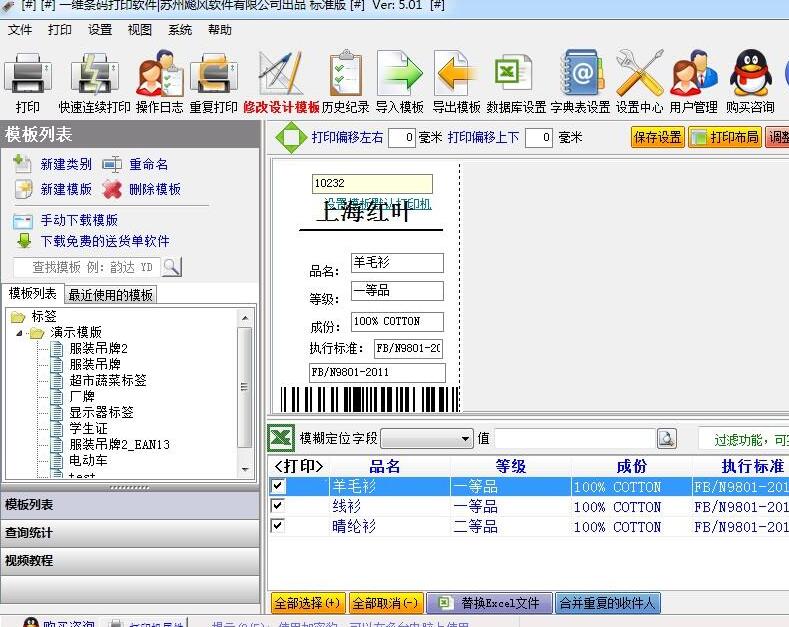The image size is (789, 627).
Task: Open the 帮助 menu
Action: (x=220, y=30)
